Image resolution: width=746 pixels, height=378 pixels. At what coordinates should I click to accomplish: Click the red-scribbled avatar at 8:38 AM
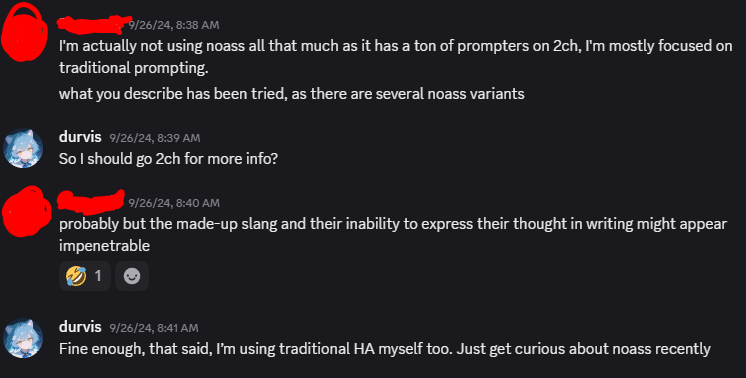tap(24, 33)
